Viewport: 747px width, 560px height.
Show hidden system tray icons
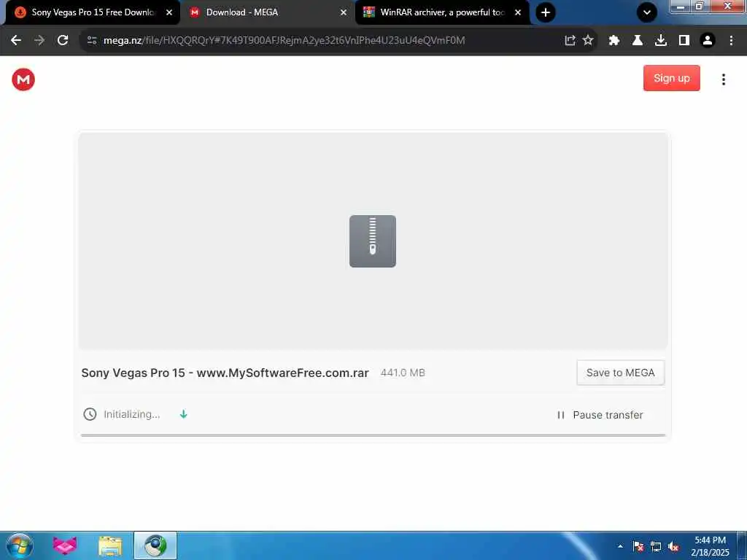tap(620, 546)
